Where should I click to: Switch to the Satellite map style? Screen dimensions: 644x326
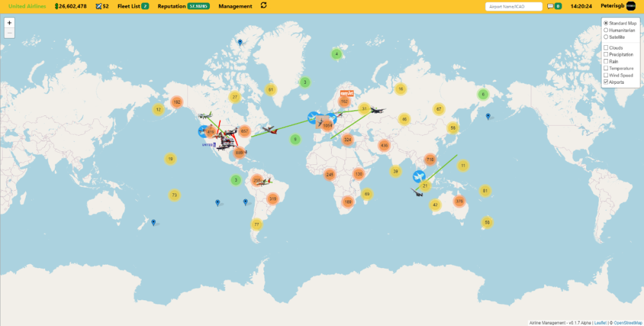tap(606, 37)
